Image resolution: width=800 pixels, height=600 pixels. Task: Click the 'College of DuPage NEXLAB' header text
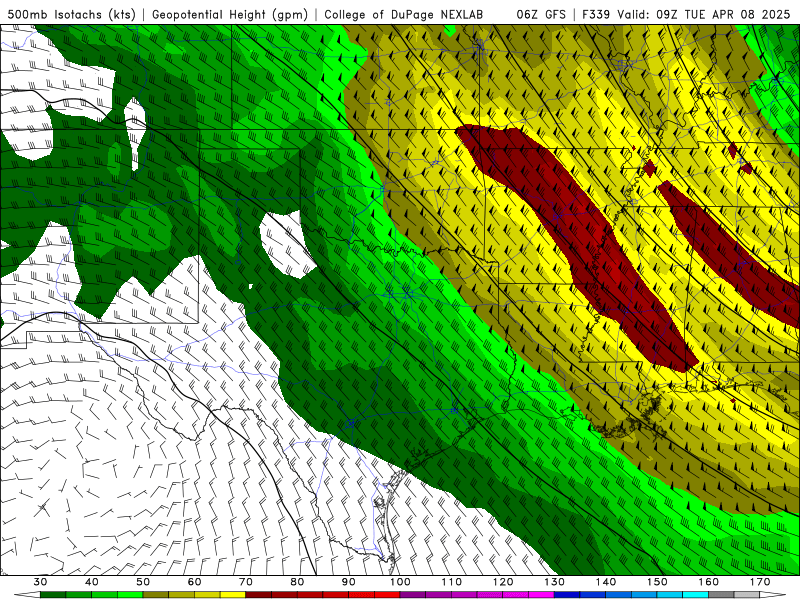[x=404, y=14]
